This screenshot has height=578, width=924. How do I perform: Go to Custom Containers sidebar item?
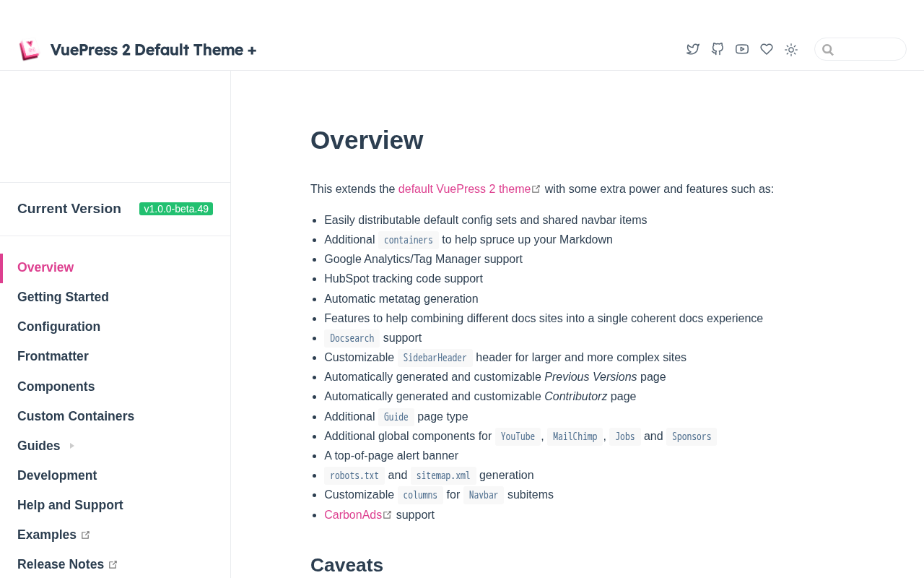76,416
